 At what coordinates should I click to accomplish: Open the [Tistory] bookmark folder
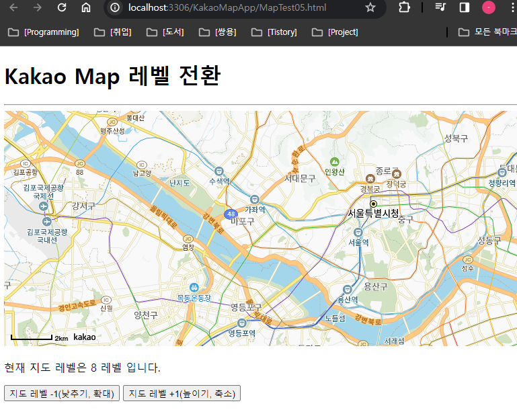click(274, 32)
